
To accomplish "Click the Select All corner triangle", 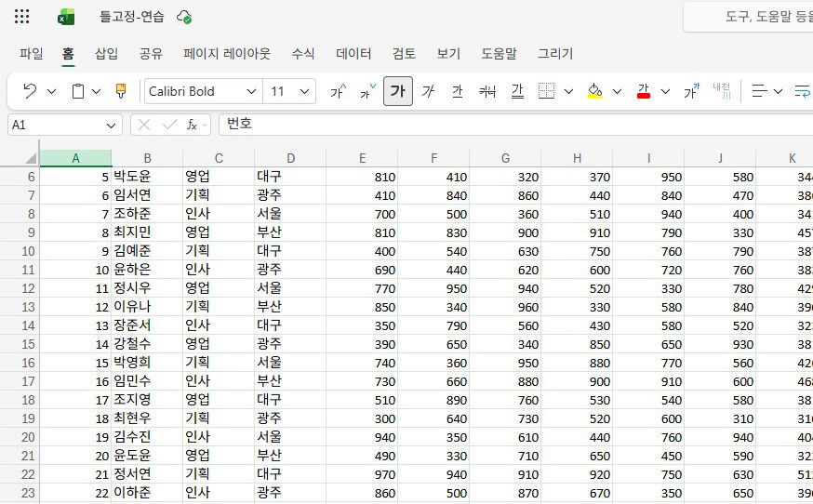I will tap(30, 158).
